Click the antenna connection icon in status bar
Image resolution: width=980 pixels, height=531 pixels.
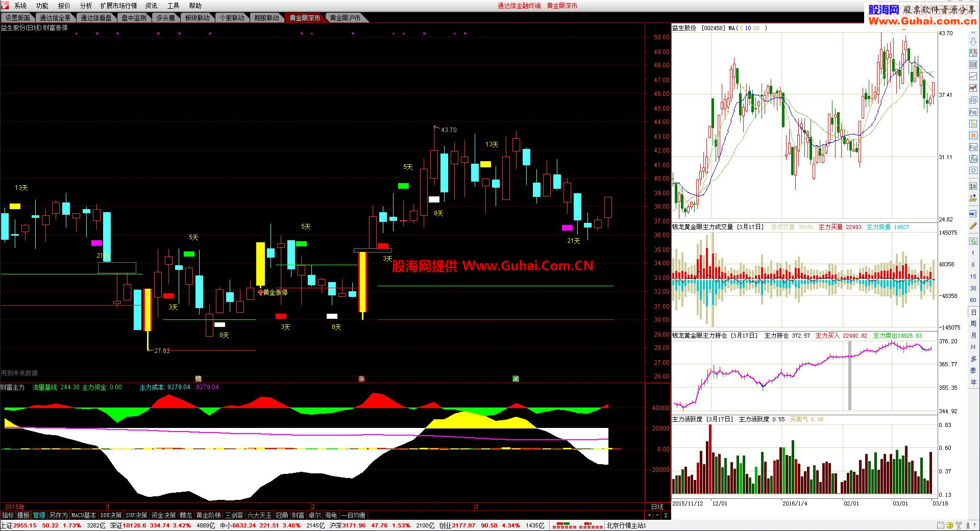(959, 525)
